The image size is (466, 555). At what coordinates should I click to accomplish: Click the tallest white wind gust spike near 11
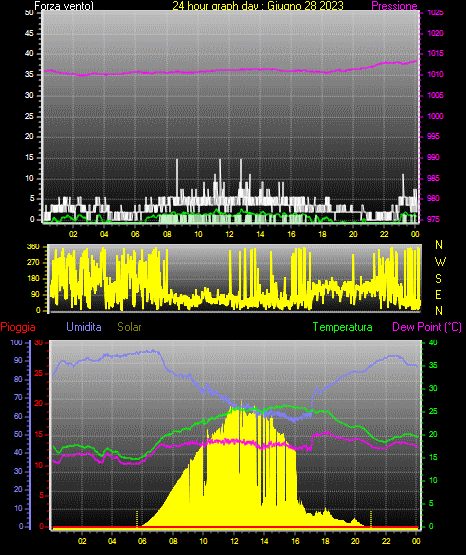(220, 177)
